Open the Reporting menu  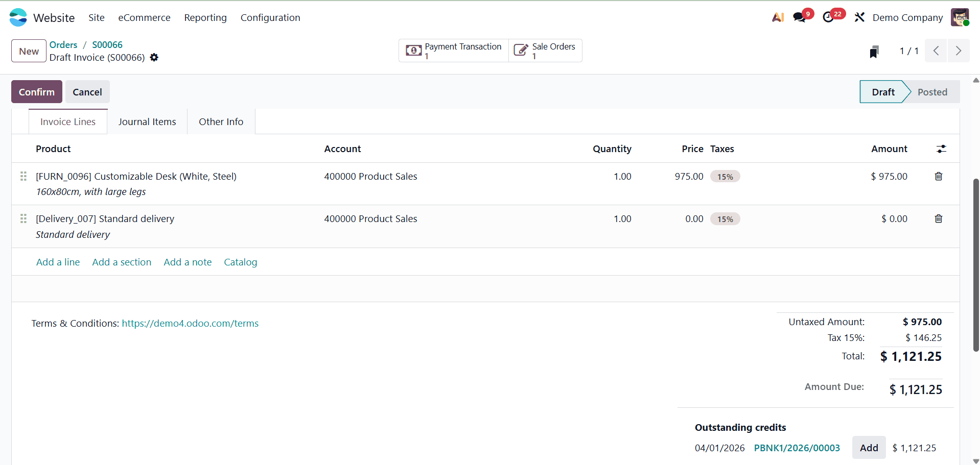(x=205, y=17)
